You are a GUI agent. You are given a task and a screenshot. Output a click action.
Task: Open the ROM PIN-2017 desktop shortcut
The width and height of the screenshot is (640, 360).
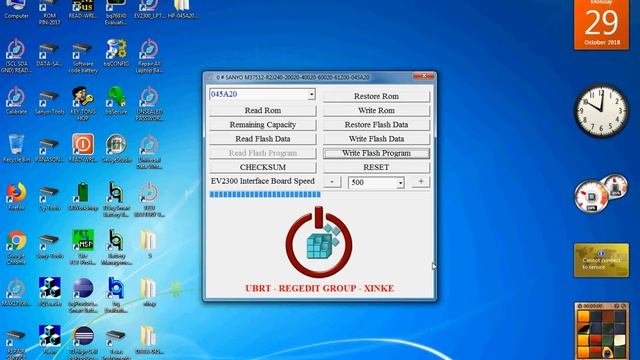pyautogui.click(x=49, y=12)
